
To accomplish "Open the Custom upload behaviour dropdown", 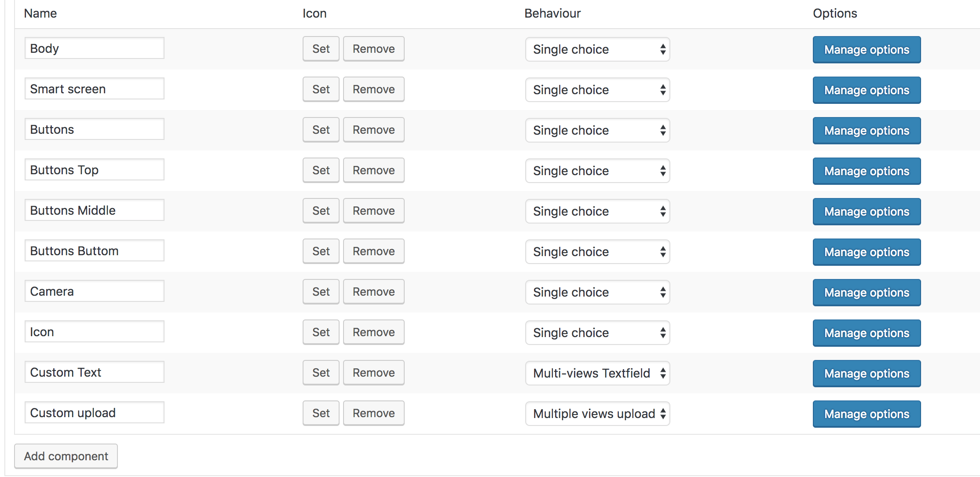I will coord(597,414).
